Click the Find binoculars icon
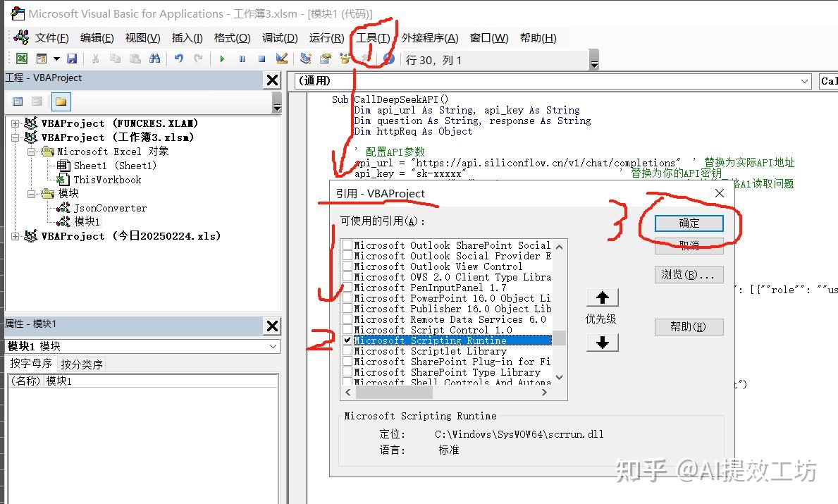 (x=155, y=59)
